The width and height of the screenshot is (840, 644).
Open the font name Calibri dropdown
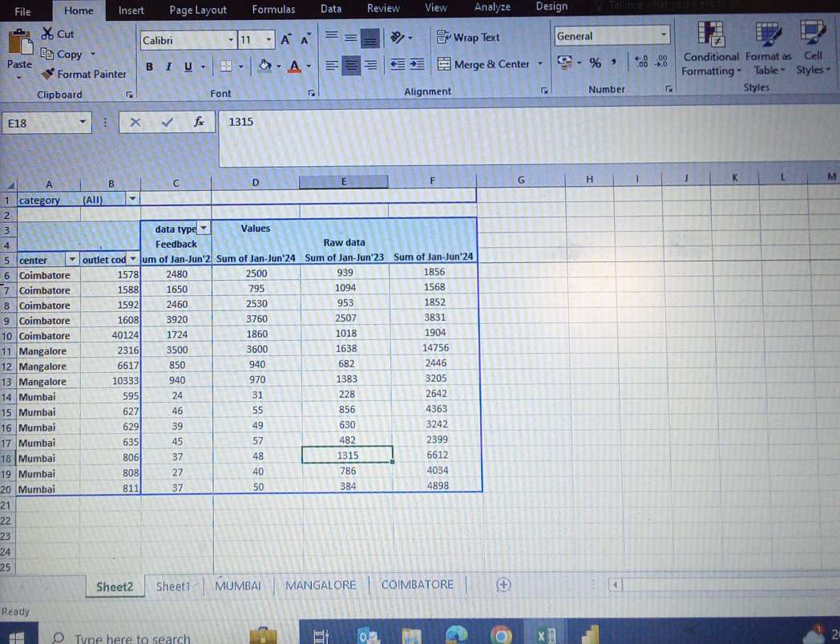coord(232,40)
